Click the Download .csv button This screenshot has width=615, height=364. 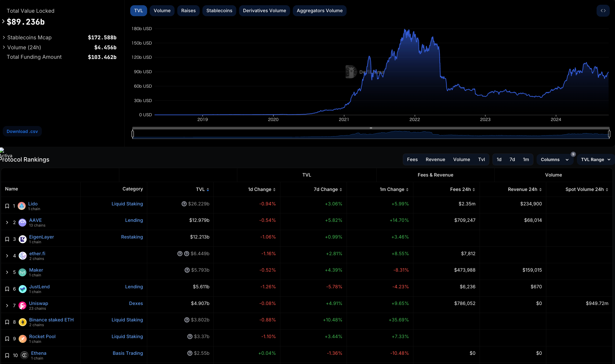pos(22,131)
